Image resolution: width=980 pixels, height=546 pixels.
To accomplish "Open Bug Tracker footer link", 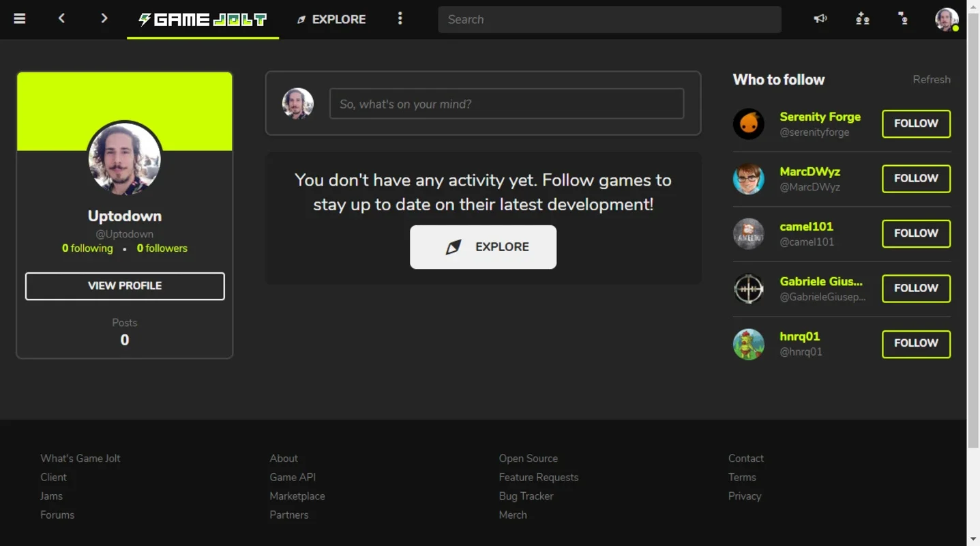I will 526,496.
